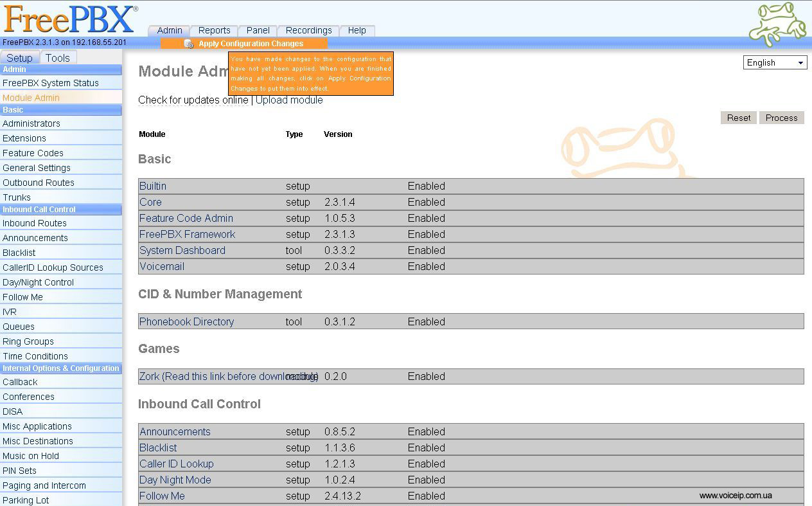Image resolution: width=812 pixels, height=506 pixels.
Task: Switch to the Panel tab
Action: [x=258, y=30]
